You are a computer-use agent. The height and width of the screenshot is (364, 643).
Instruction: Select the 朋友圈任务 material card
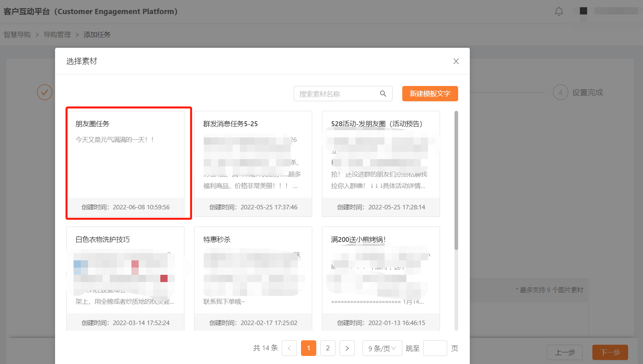coord(125,164)
